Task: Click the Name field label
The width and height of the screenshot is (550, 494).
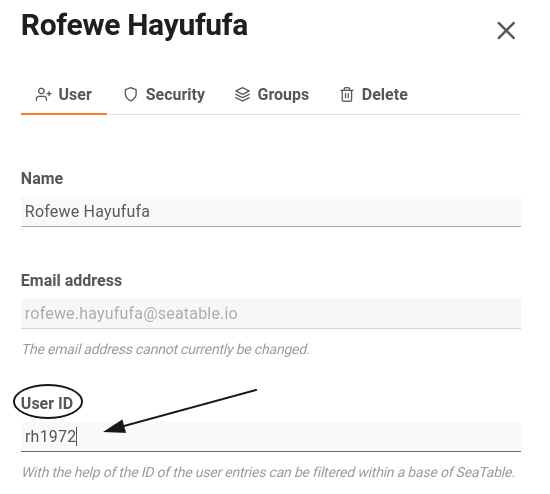Action: (42, 178)
